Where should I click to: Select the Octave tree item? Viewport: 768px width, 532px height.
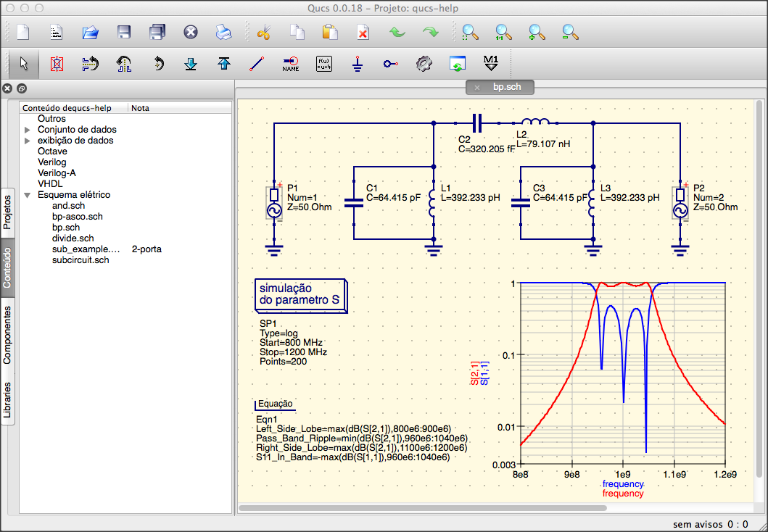tap(52, 151)
